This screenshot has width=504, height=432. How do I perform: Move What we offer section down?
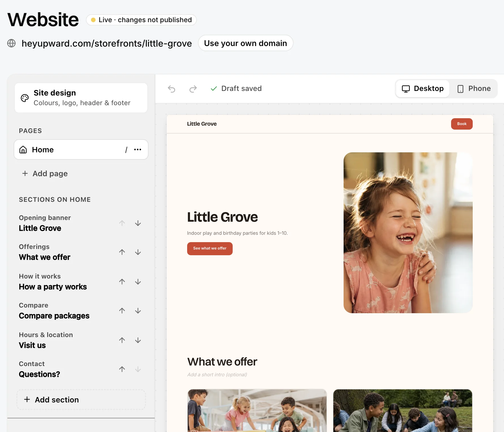(x=138, y=252)
